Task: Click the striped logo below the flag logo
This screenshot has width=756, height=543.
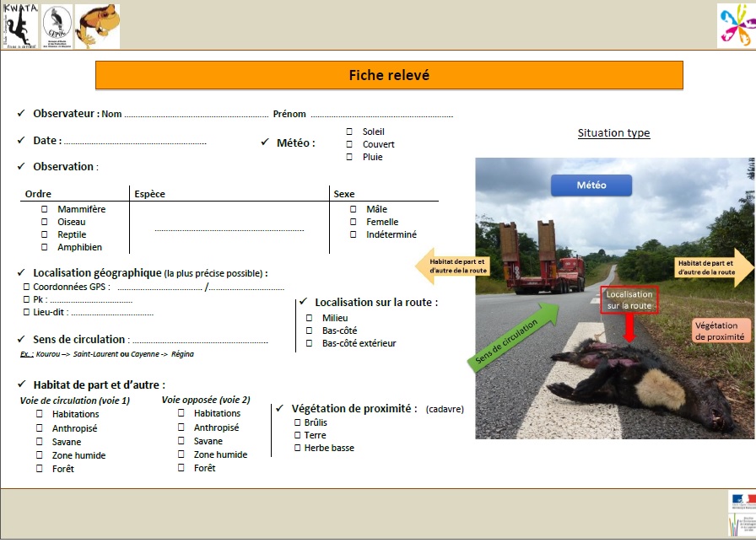Action: tap(742, 524)
